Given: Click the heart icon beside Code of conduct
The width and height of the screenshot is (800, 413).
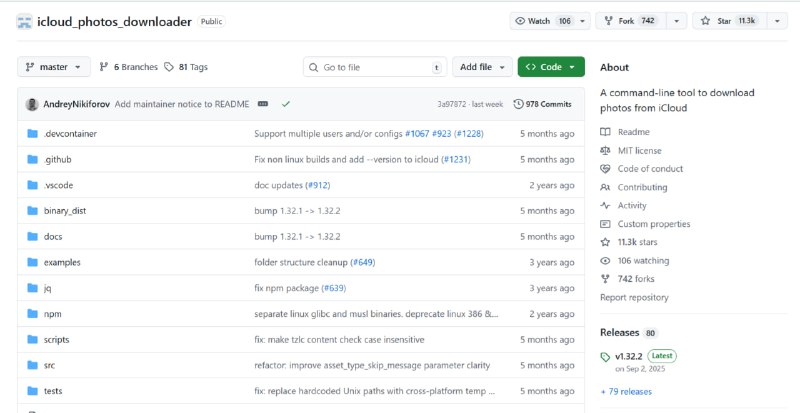Looking at the screenshot, I should point(605,168).
